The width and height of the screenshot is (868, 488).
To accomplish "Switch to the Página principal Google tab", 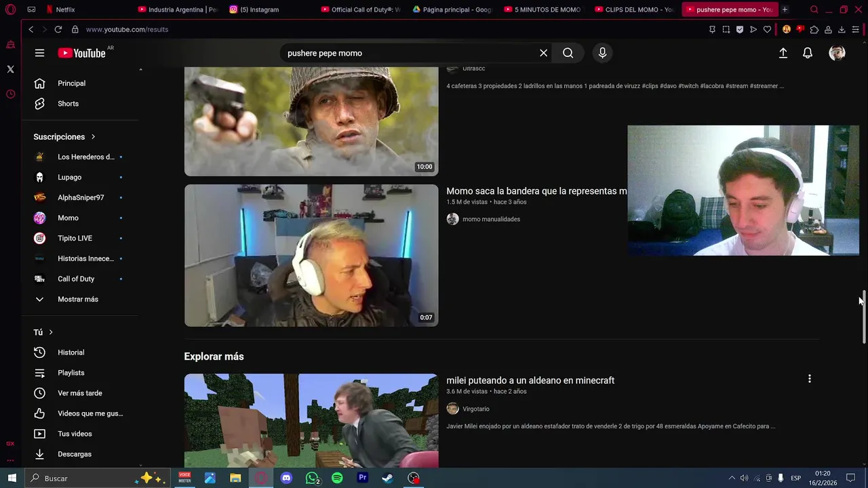I will (x=452, y=9).
